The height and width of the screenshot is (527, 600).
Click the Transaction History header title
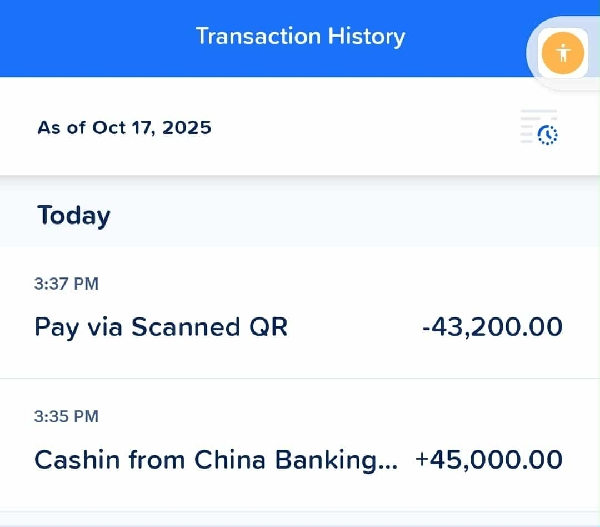(300, 37)
